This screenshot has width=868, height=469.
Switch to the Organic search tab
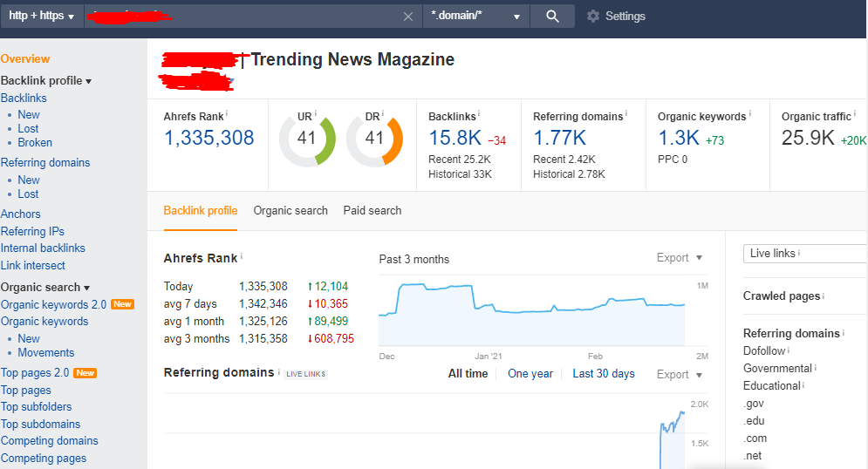[290, 210]
